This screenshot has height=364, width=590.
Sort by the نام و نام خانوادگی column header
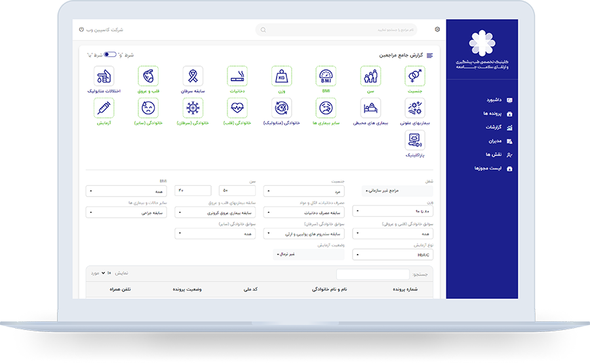point(329,289)
